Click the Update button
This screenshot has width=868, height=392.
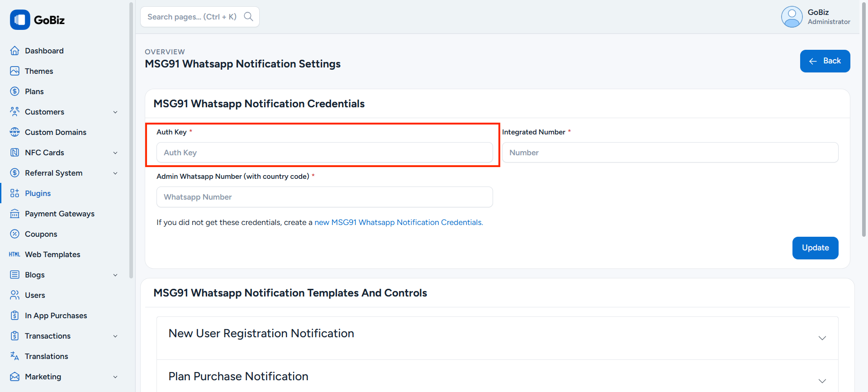815,248
